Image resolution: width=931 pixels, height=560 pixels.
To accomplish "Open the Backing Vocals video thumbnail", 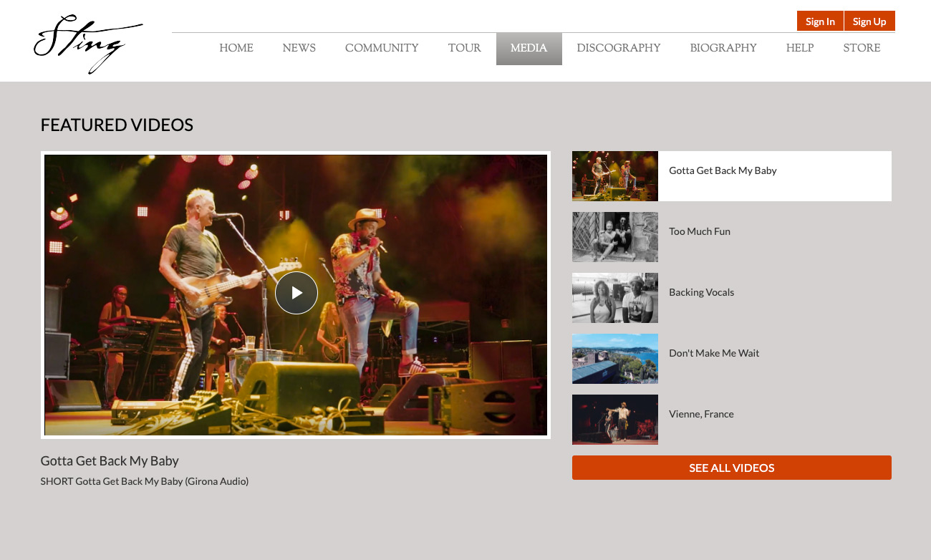I will coord(615,298).
